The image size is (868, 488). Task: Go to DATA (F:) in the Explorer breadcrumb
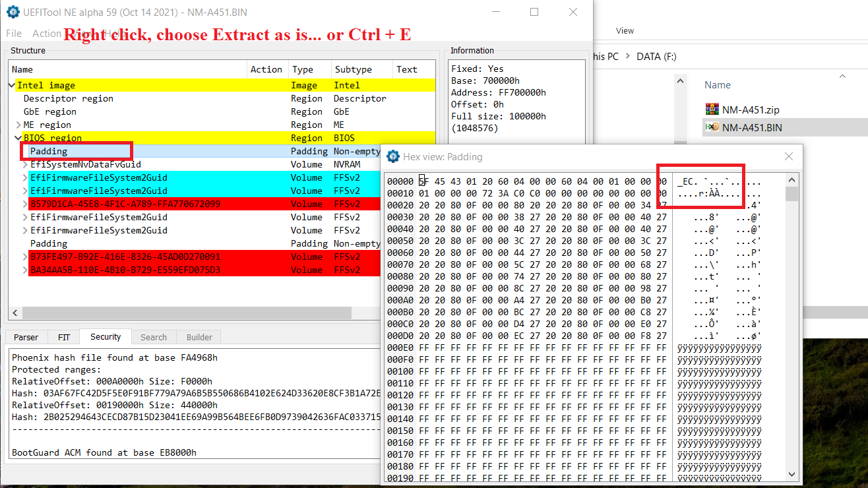click(x=656, y=57)
